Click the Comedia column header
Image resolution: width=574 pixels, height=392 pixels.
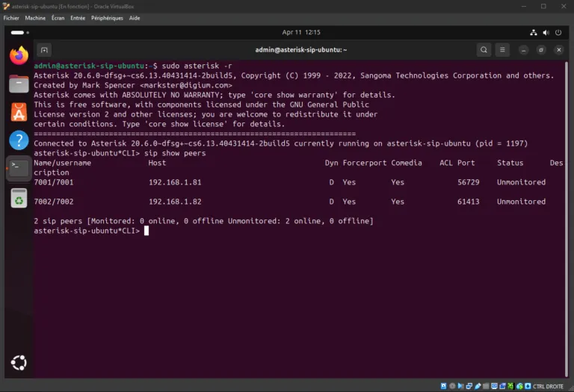[407, 163]
